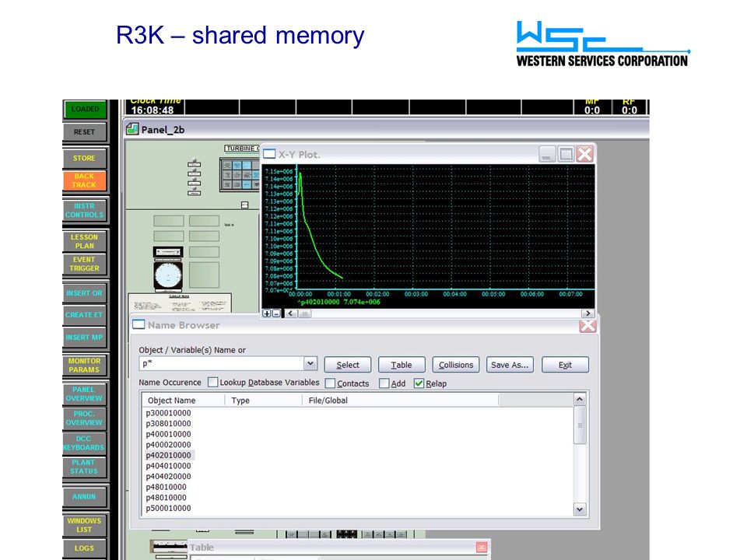Click the Save As... button
Screen dimensions: 747x560
click(510, 365)
